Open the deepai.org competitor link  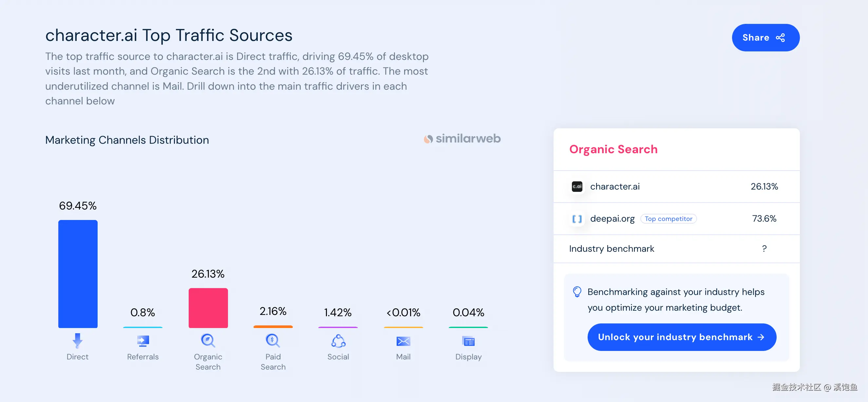[612, 218]
